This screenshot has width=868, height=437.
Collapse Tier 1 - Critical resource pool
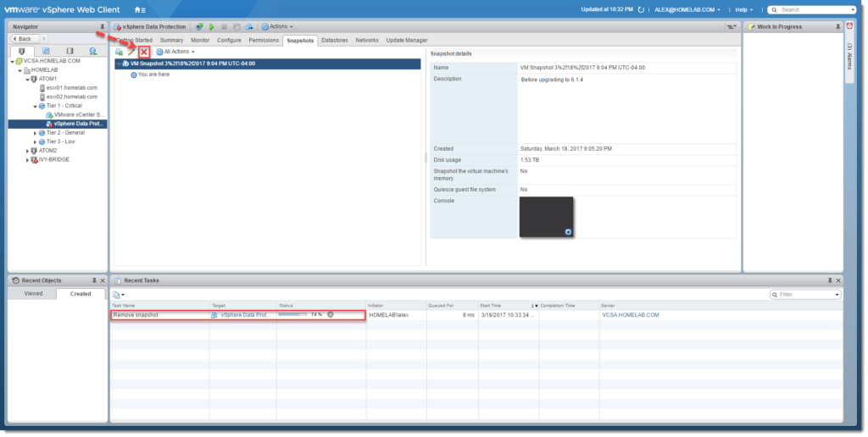tap(35, 106)
